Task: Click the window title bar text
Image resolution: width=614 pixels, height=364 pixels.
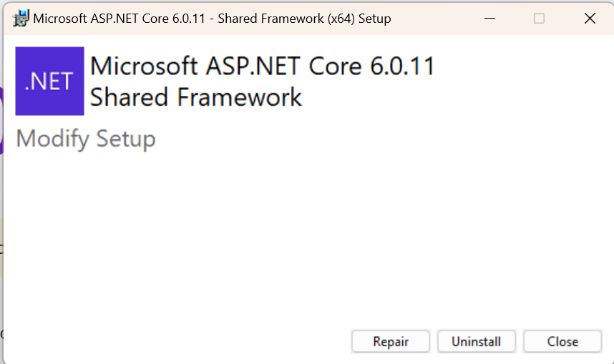Action: (212, 19)
